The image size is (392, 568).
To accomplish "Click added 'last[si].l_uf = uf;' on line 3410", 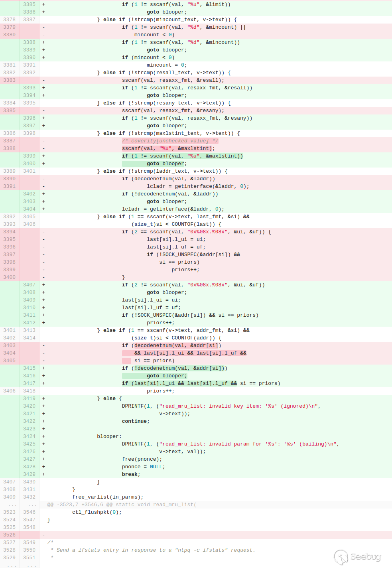I will [x=151, y=308].
